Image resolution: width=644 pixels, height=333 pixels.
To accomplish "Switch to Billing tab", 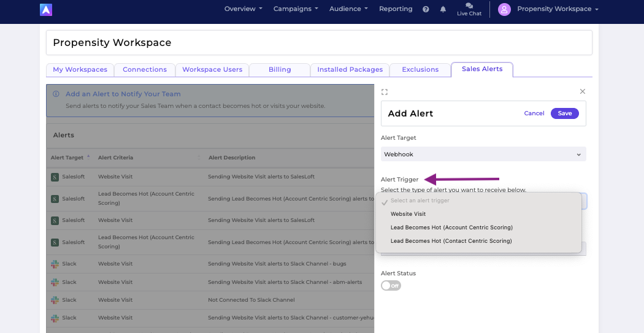I will click(280, 70).
